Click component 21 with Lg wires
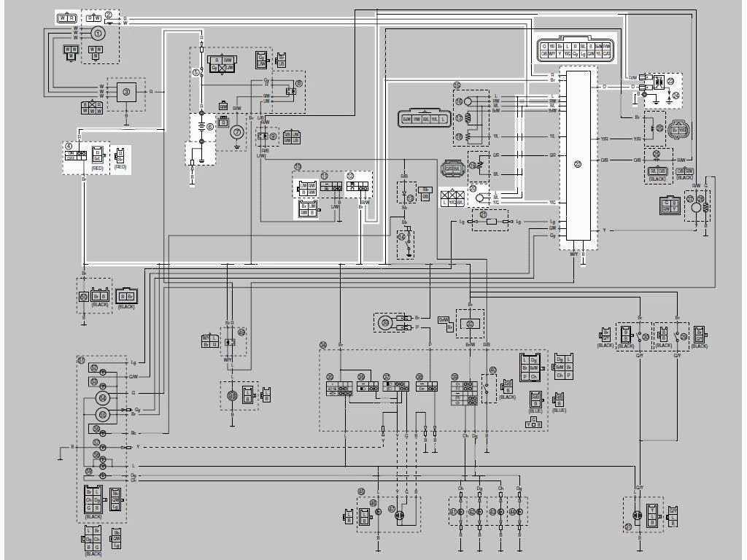The width and height of the screenshot is (747, 560). click(492, 222)
